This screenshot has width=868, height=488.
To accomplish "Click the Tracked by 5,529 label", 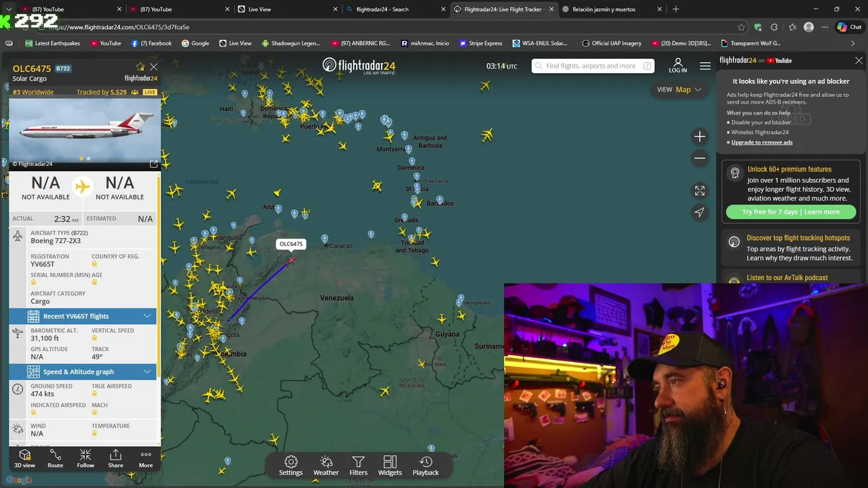I will click(x=101, y=92).
